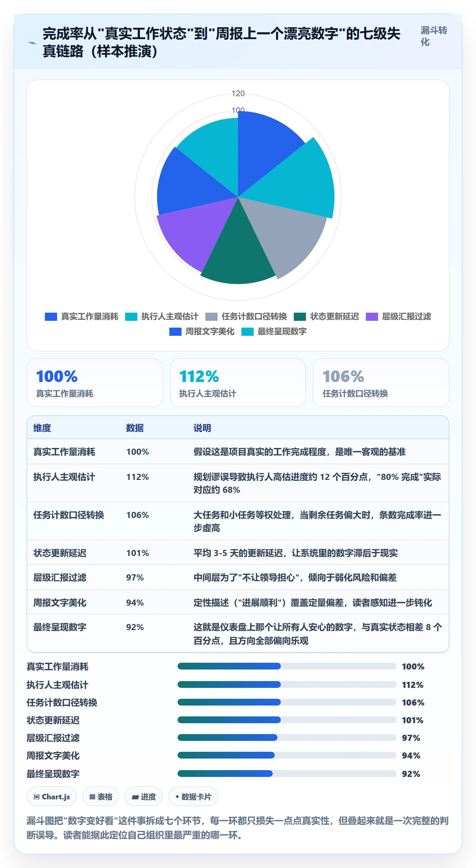Select the 表格 chip
Image resolution: width=476 pixels, height=868 pixels.
pyautogui.click(x=101, y=796)
